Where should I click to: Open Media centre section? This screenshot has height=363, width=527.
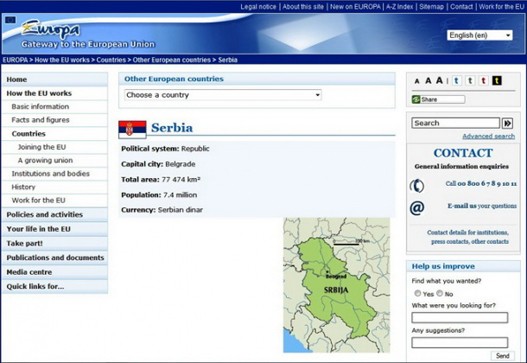coord(55,272)
